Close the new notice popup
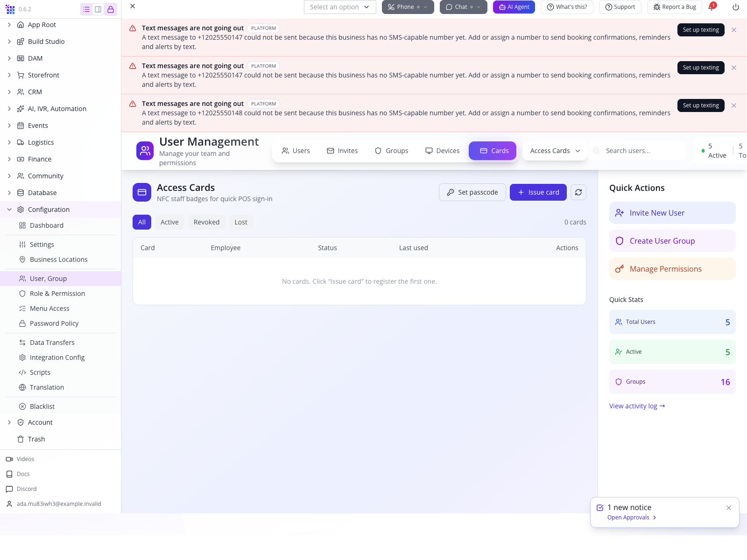The width and height of the screenshot is (747, 560). (x=729, y=508)
